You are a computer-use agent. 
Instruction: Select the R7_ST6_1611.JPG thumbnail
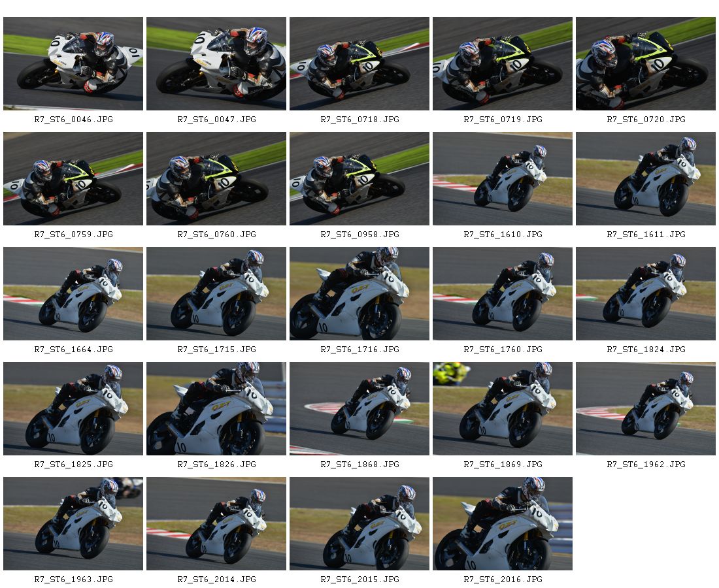click(645, 179)
